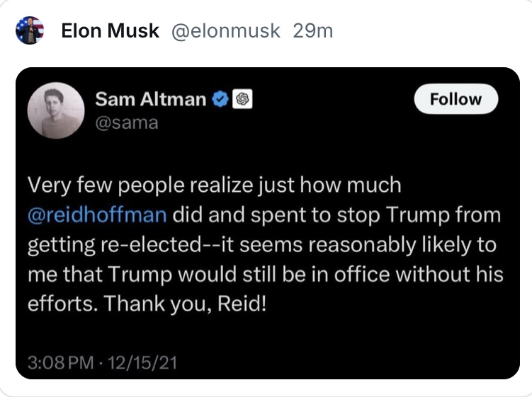The image size is (532, 397).
Task: Click Sam Altman's profile picture
Action: (55, 110)
